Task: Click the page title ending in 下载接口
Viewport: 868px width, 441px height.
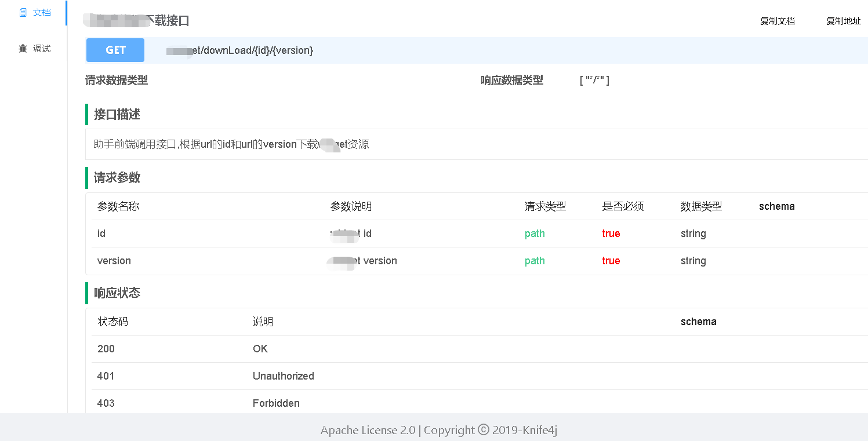Action: [136, 21]
